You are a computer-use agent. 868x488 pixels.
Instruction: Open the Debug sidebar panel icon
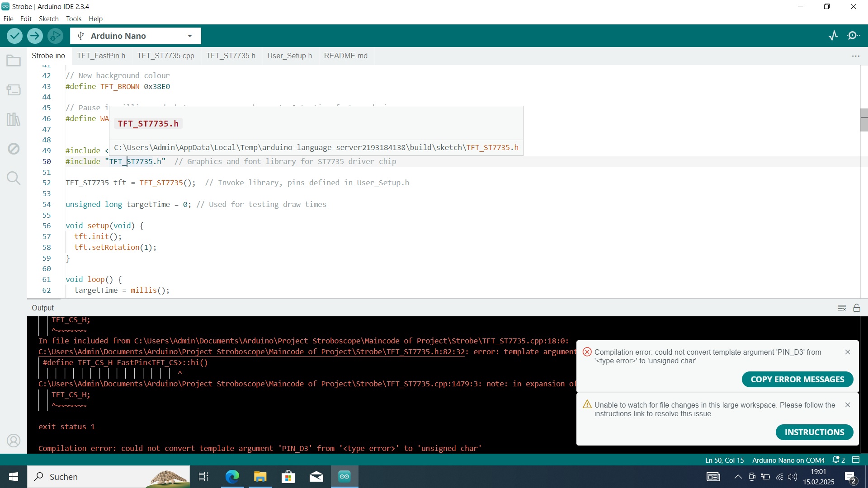[x=14, y=149]
